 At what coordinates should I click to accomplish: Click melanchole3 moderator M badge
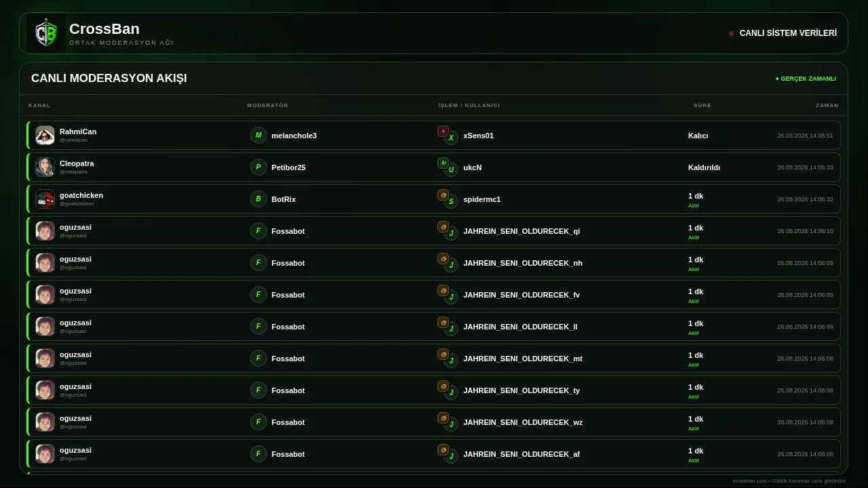pyautogui.click(x=258, y=135)
